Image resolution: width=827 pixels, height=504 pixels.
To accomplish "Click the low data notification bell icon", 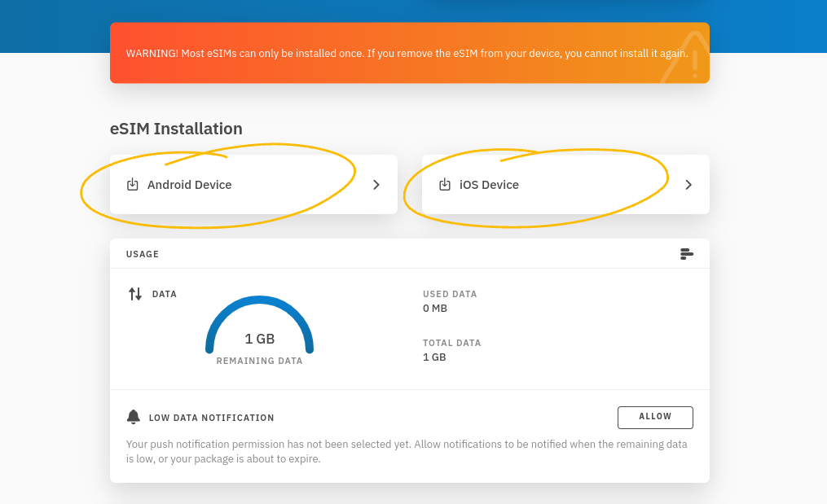I will point(134,417).
